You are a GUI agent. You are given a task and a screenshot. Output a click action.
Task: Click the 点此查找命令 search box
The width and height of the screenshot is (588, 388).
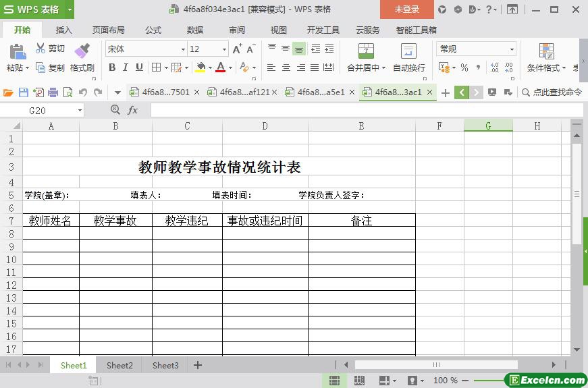pos(552,92)
